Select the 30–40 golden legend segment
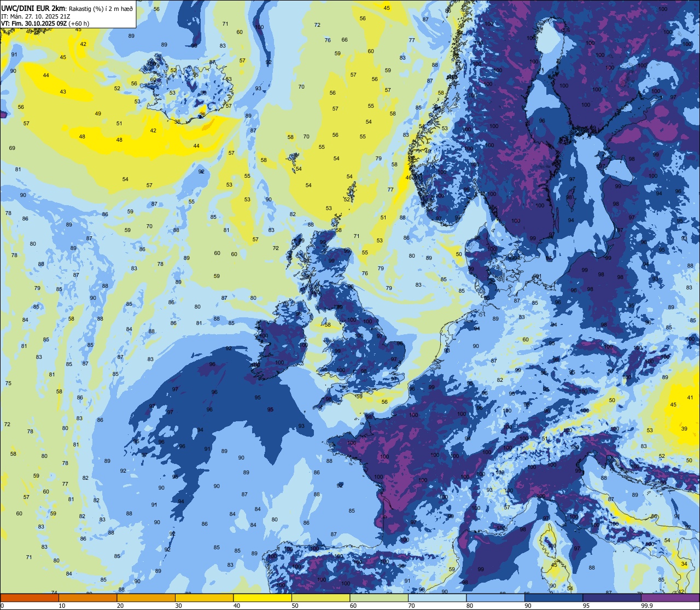This screenshot has width=700, height=610. (204, 597)
